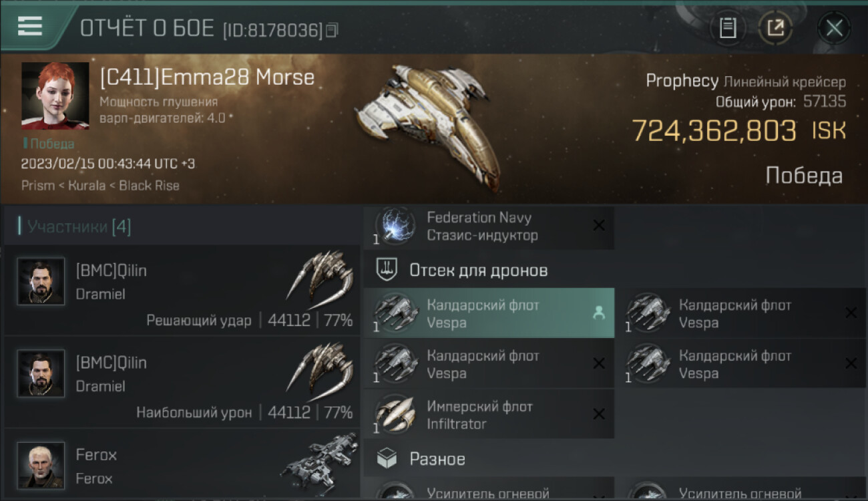868x501 pixels.
Task: Click the highlighted Vespa drone person icon
Action: pos(599,313)
